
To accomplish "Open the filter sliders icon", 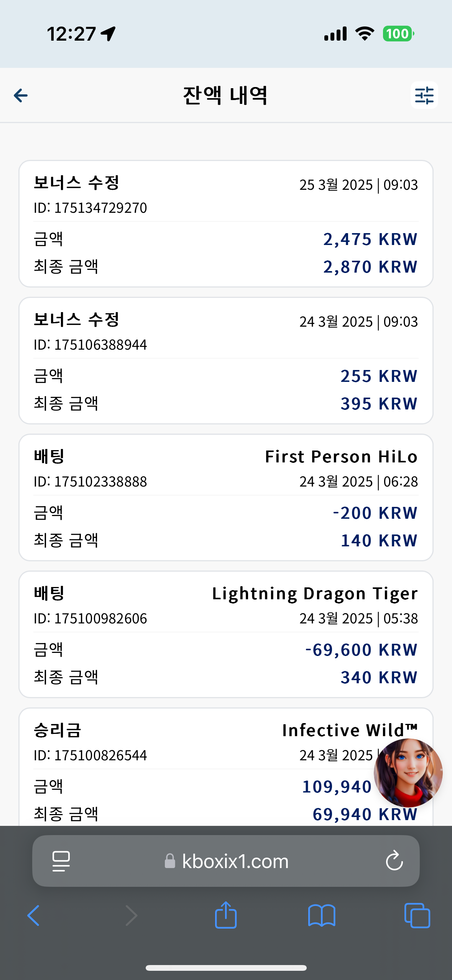I will click(x=424, y=95).
